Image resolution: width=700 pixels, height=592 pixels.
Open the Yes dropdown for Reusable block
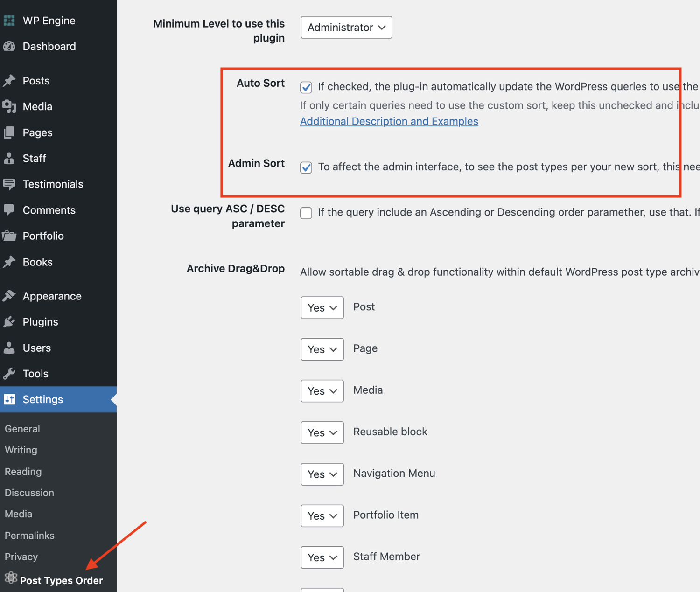point(322,432)
